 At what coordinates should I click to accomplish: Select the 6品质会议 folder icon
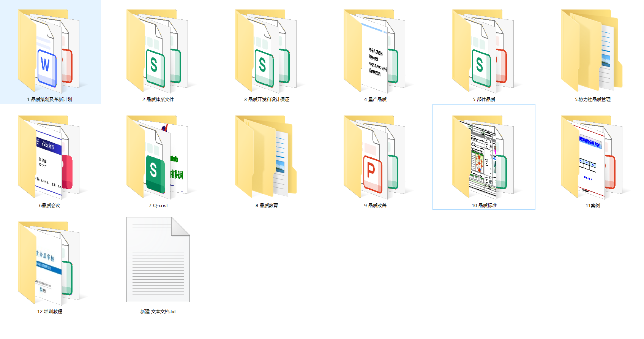pos(49,157)
